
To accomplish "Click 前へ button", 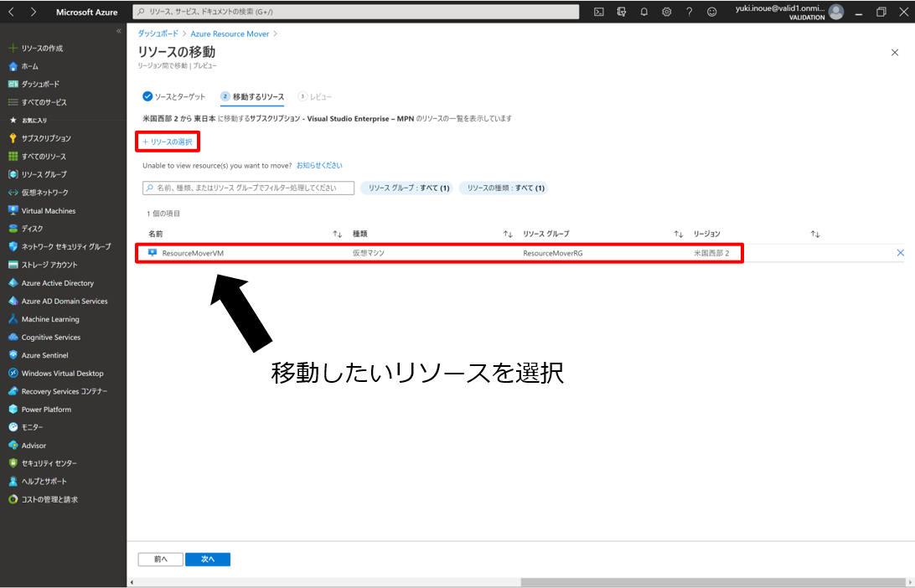I will click(161, 560).
